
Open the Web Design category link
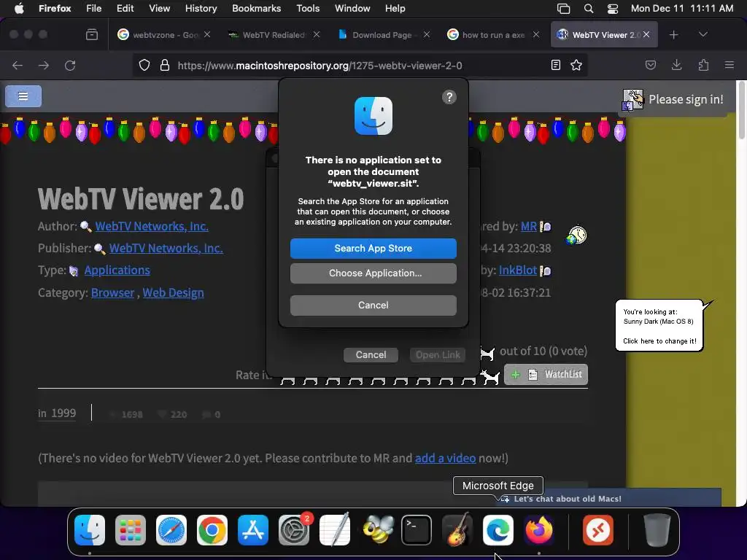(x=173, y=292)
